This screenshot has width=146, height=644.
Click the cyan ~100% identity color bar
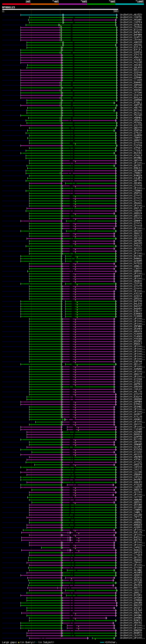pyautogui.click(x=130, y=4)
